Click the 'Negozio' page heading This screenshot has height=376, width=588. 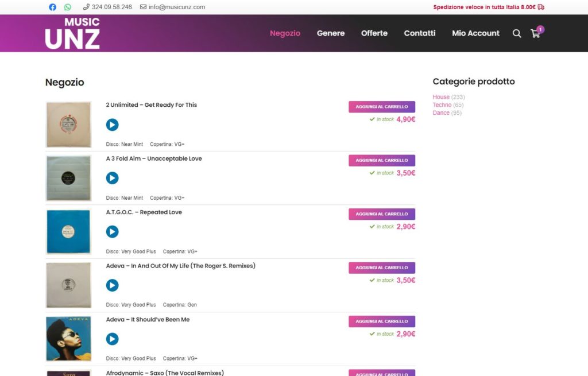pos(64,82)
